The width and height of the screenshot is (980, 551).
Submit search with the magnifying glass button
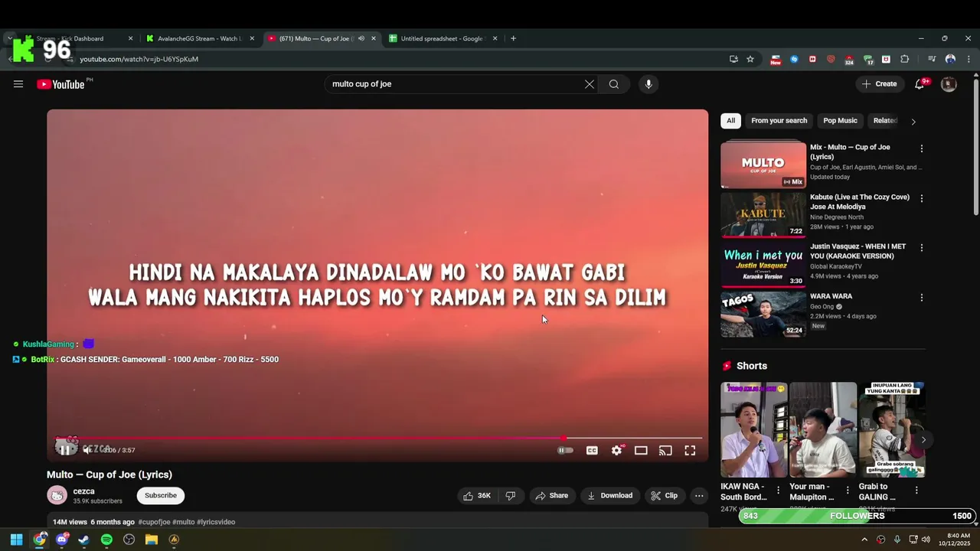pos(614,84)
